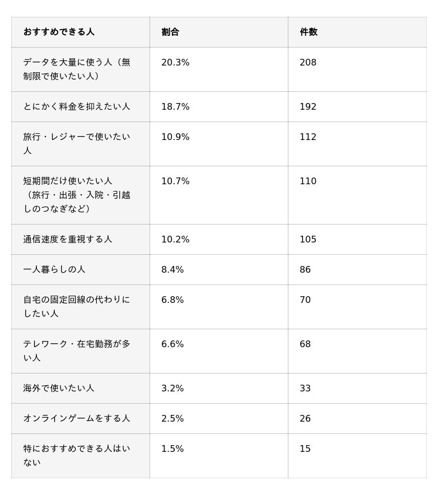
Task: Click the 112 count cell
Action: click(x=308, y=137)
